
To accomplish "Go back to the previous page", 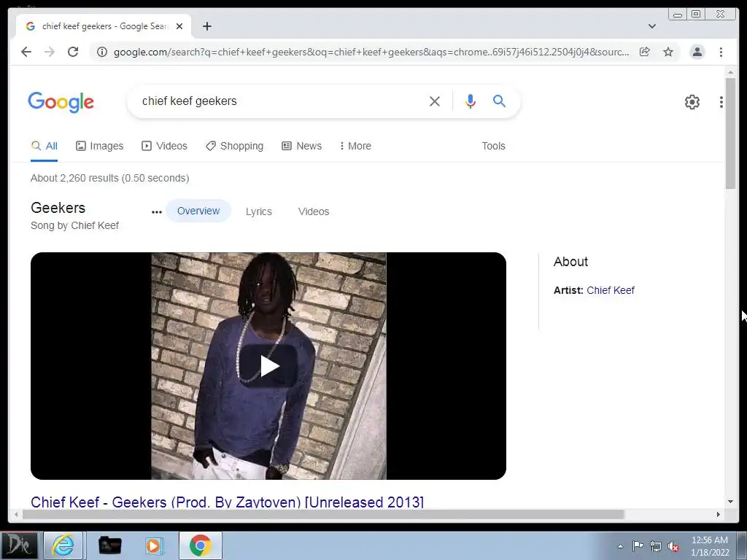I will coord(26,52).
